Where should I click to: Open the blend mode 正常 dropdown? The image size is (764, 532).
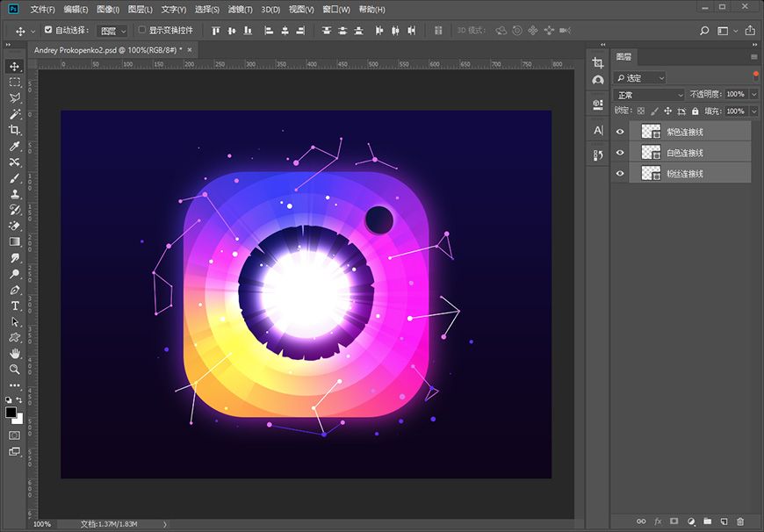(x=649, y=95)
